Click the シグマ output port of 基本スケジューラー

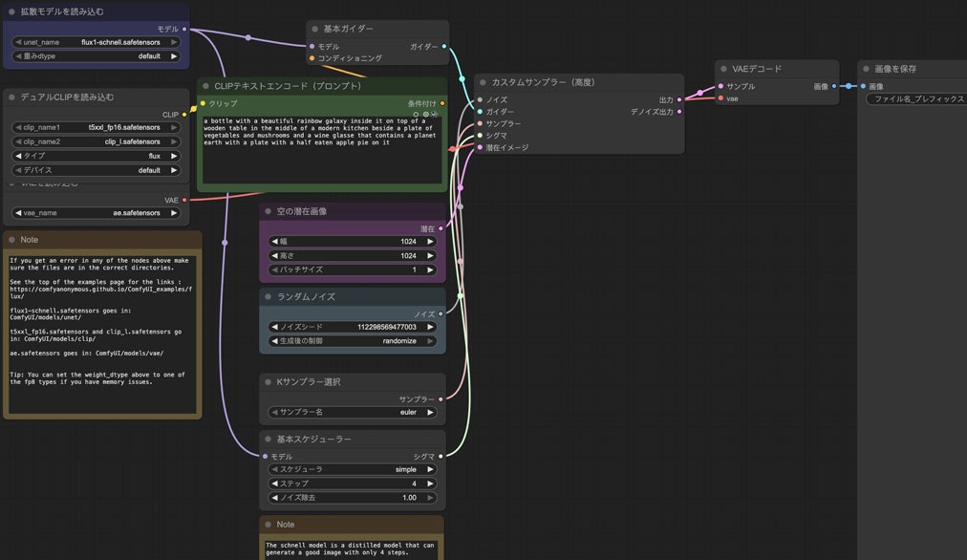point(441,457)
